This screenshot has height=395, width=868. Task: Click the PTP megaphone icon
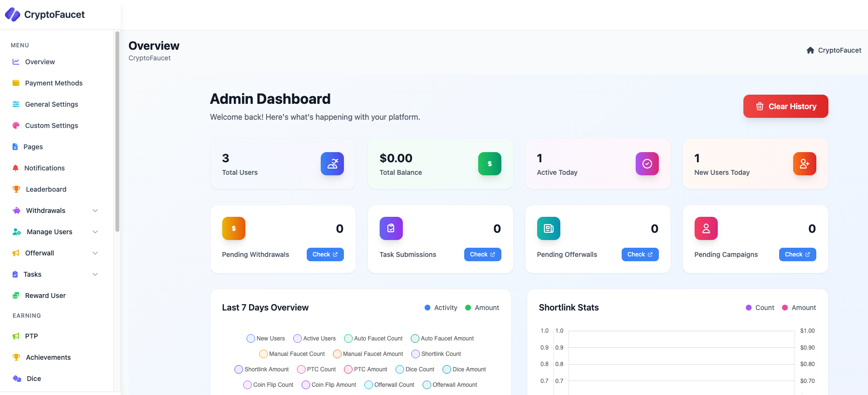point(16,336)
